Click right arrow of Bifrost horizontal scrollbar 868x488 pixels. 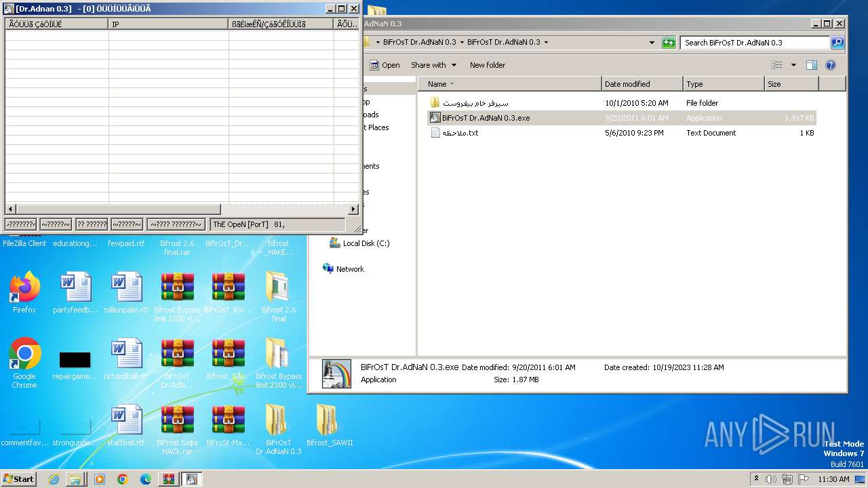[x=353, y=209]
